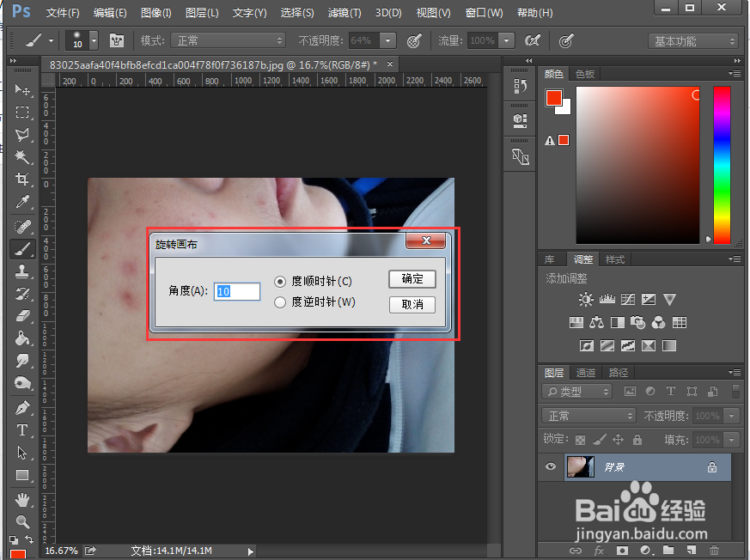
Task: Open the layer opacity dropdown arrow
Action: click(x=732, y=416)
